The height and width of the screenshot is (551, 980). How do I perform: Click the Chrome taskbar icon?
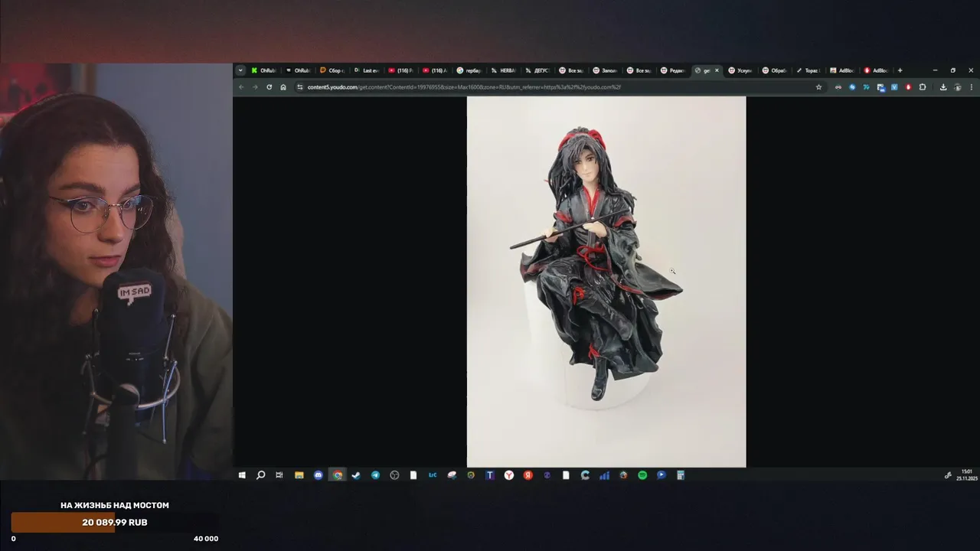tap(337, 475)
